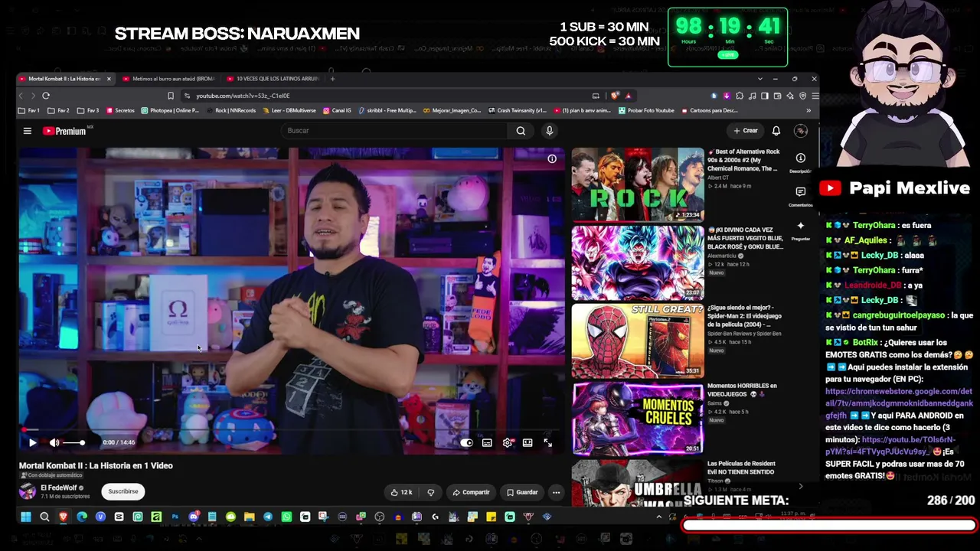980x551 pixels.
Task: Open the YouTube account avatar menu
Action: click(801, 131)
